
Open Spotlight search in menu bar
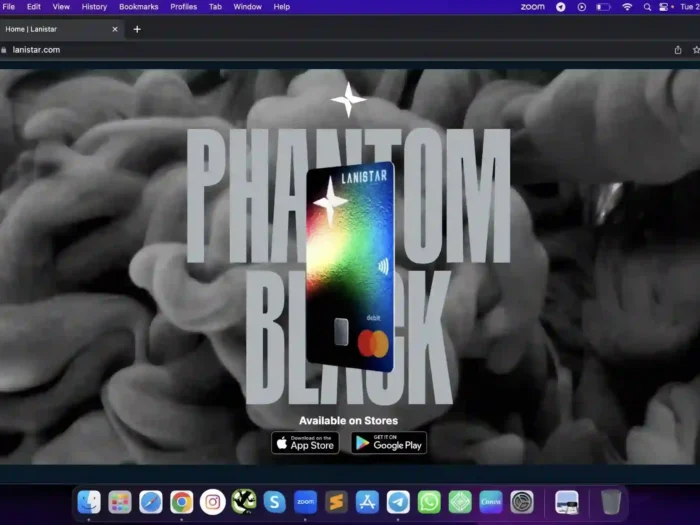tap(647, 7)
